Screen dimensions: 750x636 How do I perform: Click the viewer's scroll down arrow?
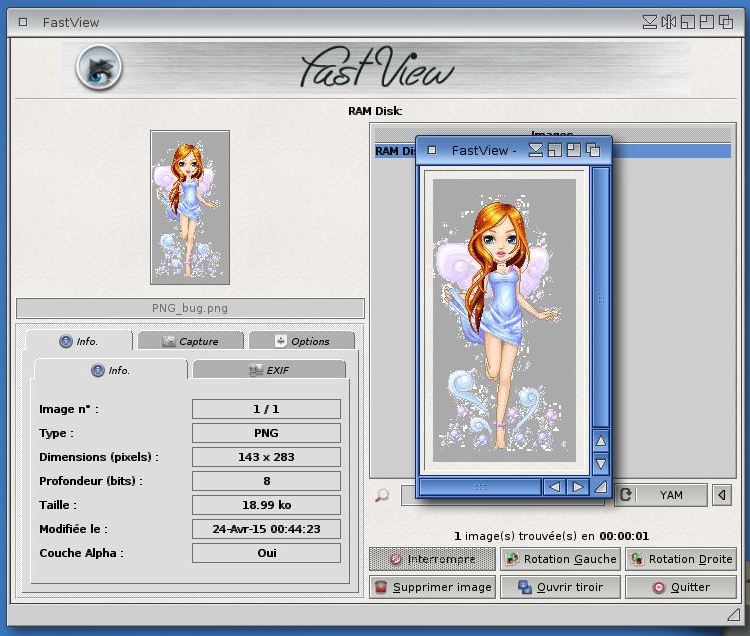600,464
